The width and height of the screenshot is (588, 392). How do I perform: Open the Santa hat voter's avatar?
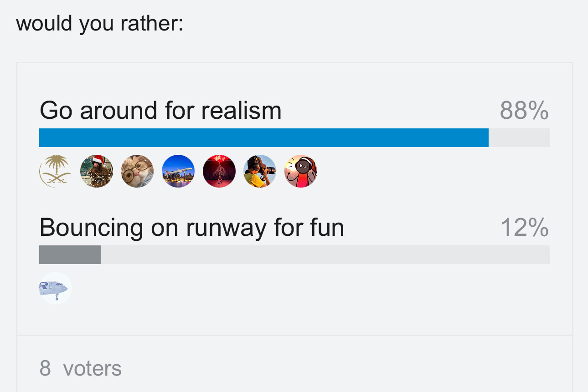tap(96, 171)
